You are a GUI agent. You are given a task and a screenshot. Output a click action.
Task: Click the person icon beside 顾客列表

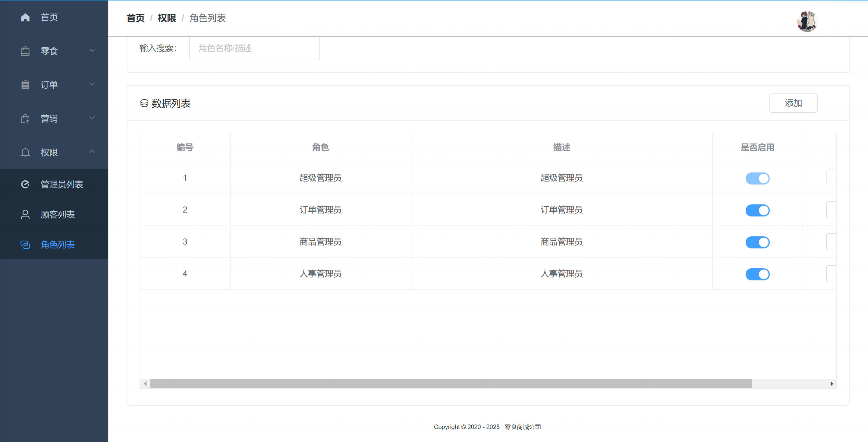pos(25,214)
